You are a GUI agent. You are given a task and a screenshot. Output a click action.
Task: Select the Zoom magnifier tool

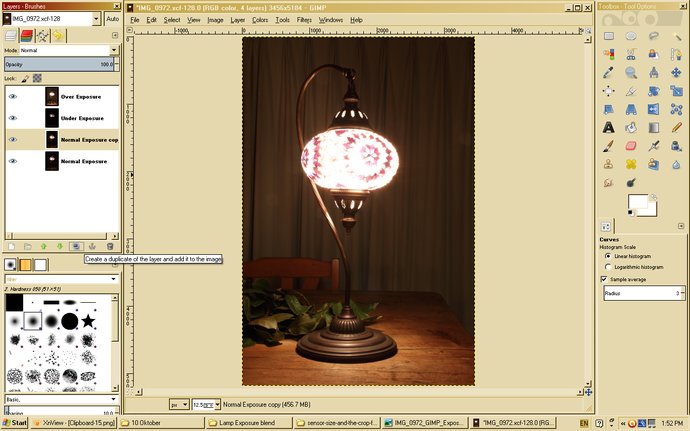click(x=631, y=72)
